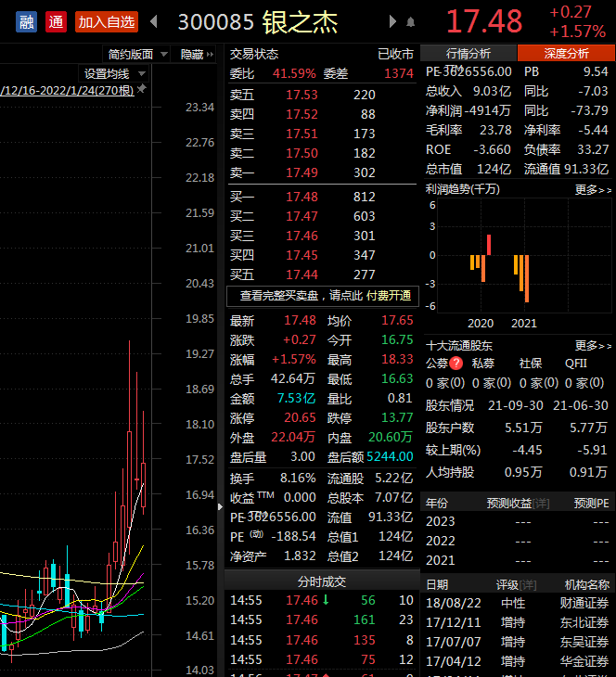
Task: Click the 分时成交 section header
Action: 322,581
